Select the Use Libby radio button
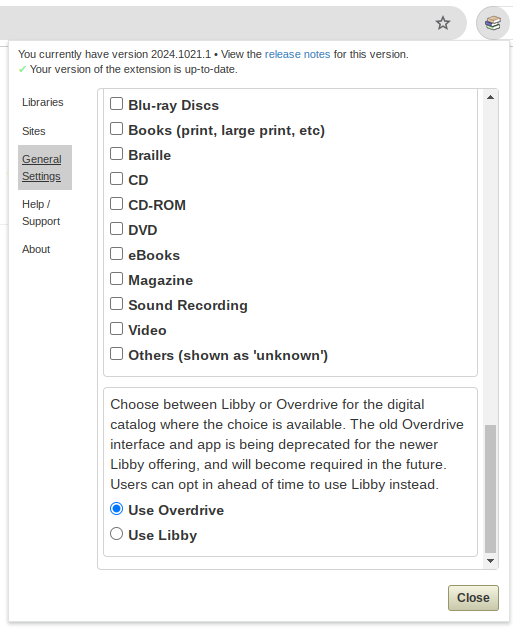Viewport: 513px width, 629px height. 116,534
